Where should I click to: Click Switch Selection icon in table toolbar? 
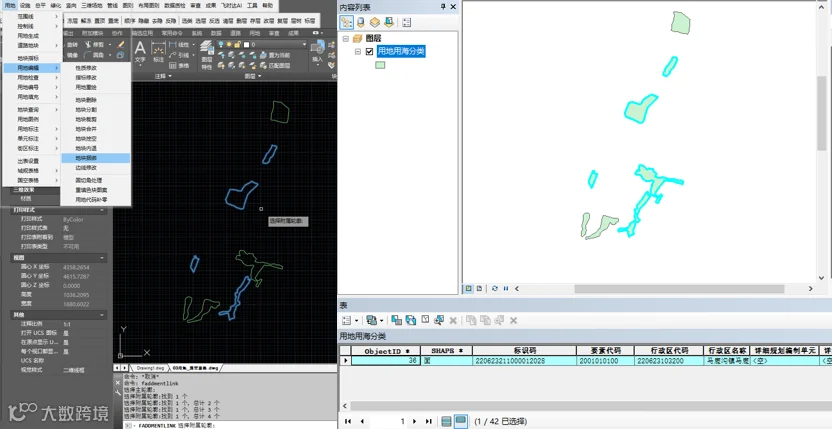[411, 320]
